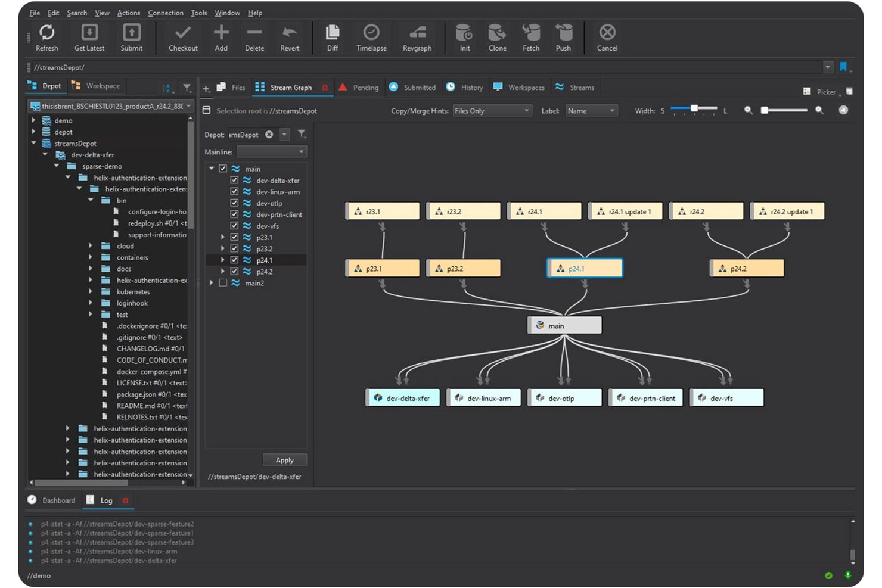Screen dimensions: 882x588
Task: Open the Timelapse view icon
Action: tap(371, 33)
